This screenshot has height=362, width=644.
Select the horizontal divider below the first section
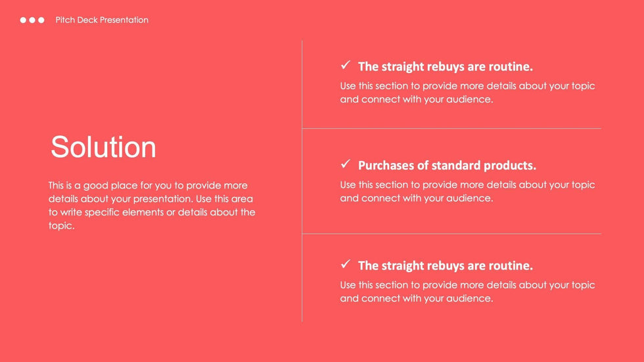pyautogui.click(x=451, y=129)
